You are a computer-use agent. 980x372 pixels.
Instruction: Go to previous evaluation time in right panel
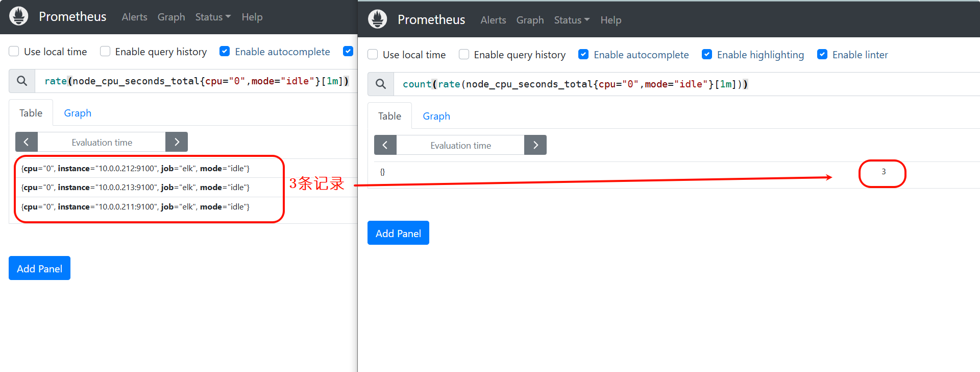pos(385,145)
